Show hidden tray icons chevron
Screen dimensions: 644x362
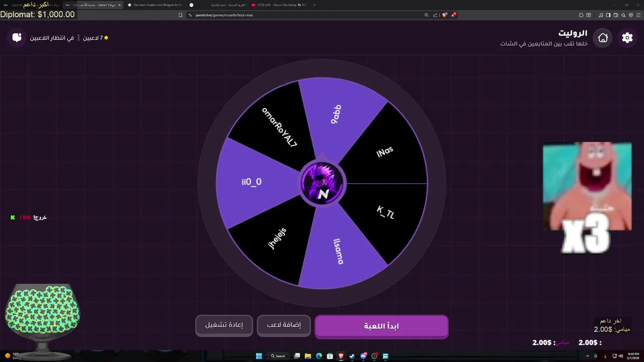[x=588, y=356]
